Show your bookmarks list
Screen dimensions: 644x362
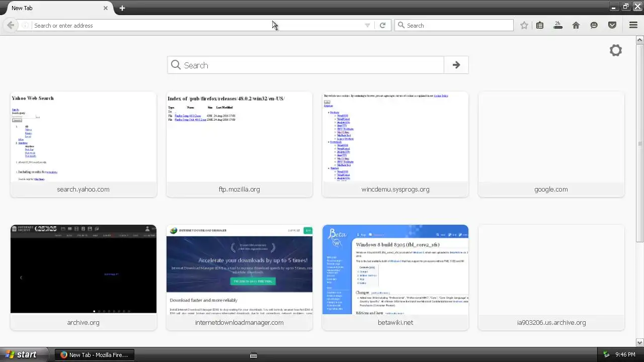point(540,25)
